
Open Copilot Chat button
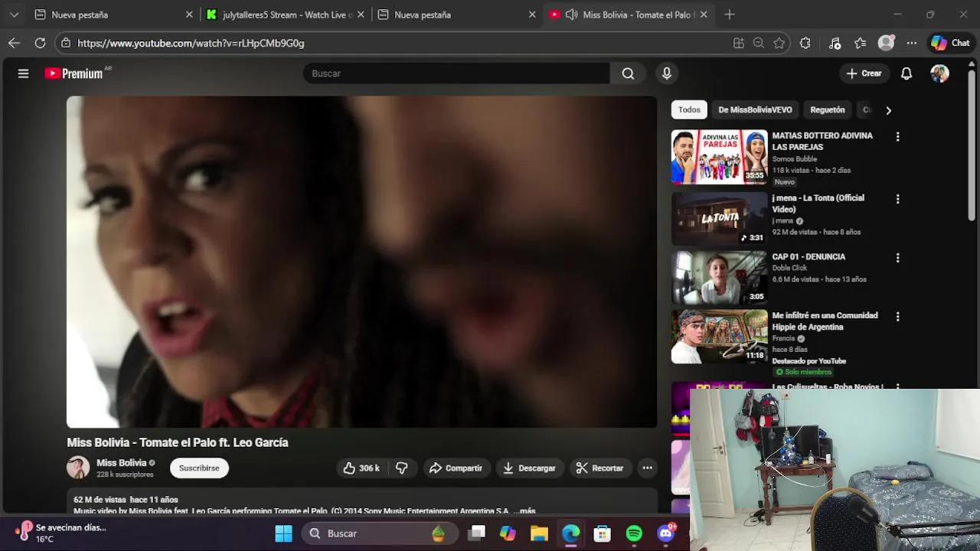(950, 44)
